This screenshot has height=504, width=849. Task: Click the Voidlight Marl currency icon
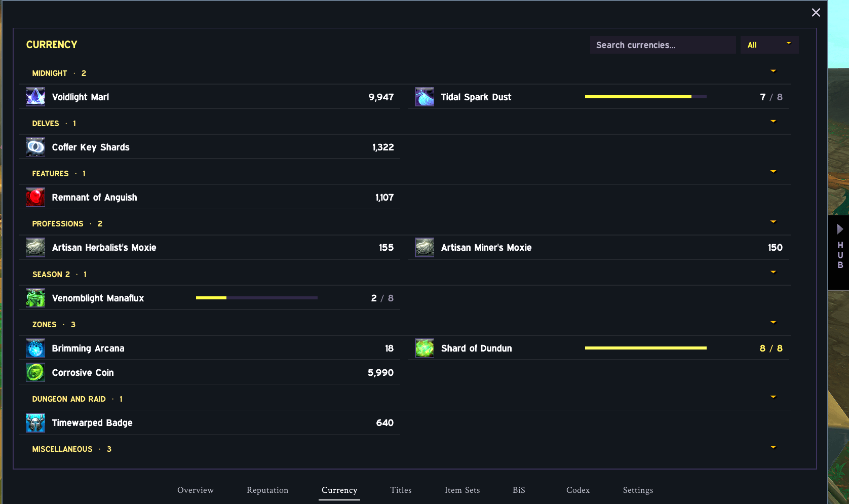[x=35, y=97]
